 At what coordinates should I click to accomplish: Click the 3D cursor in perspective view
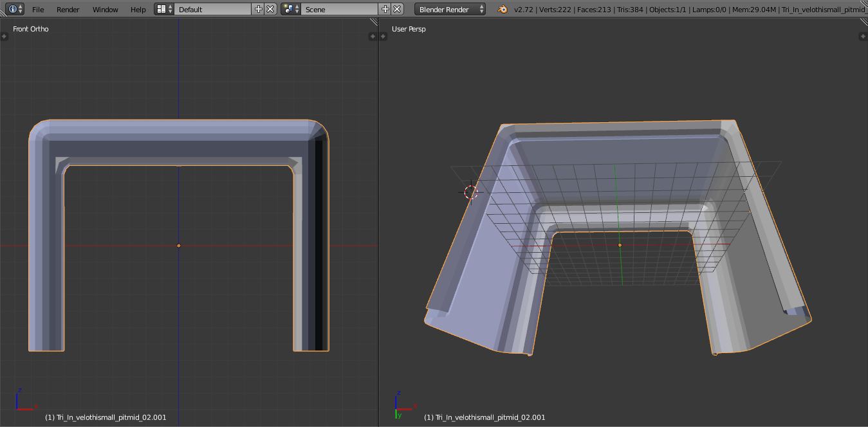click(x=471, y=192)
